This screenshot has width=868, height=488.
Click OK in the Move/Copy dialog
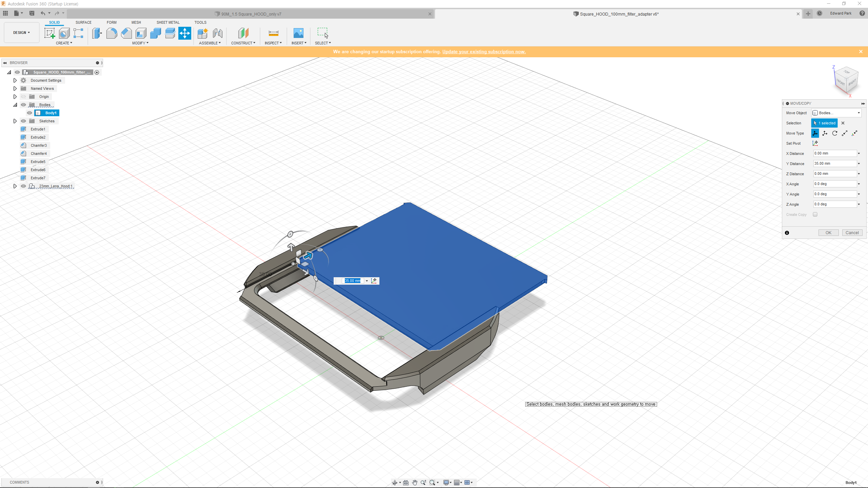click(828, 233)
